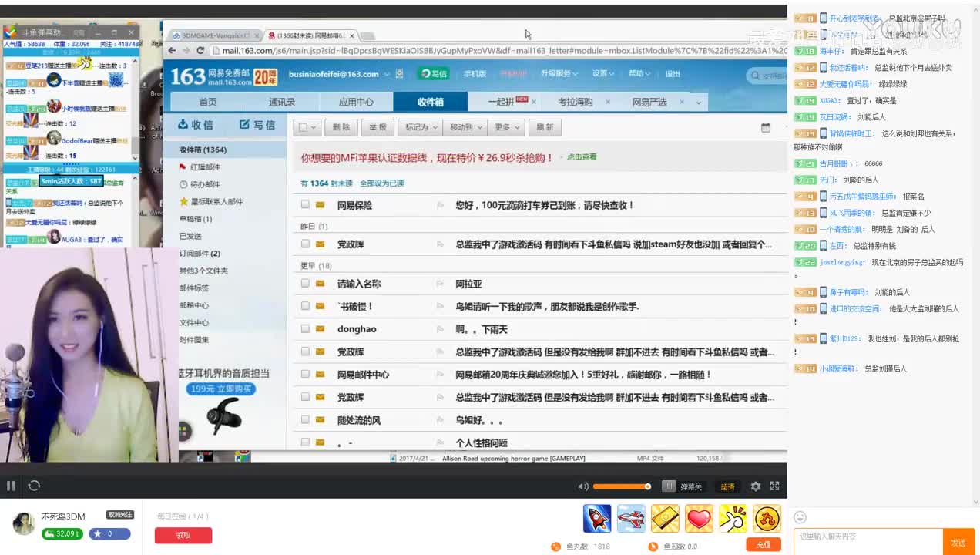
Task: Expand the 设置 settings menu
Action: coord(602,74)
